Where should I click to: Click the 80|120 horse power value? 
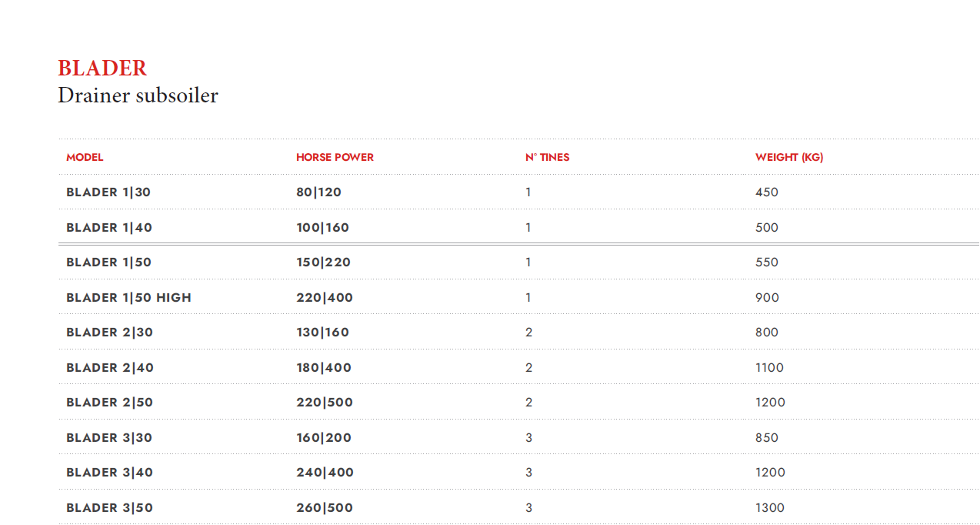click(318, 192)
